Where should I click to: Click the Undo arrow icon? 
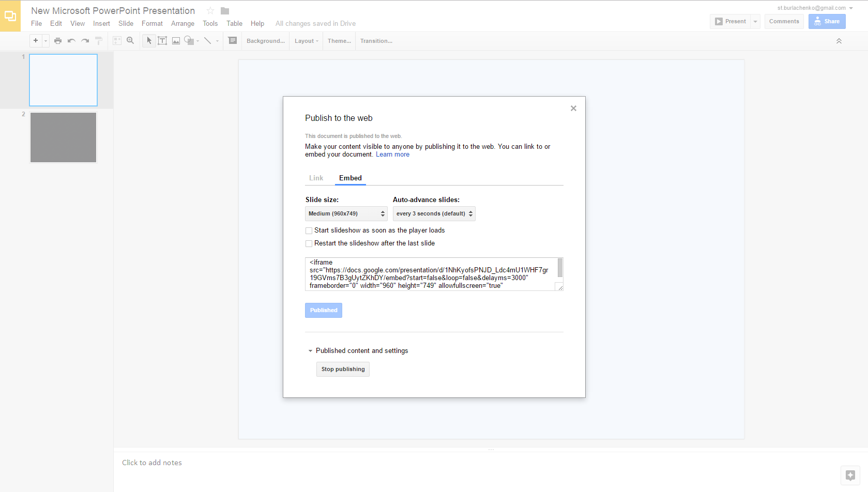pos(71,41)
